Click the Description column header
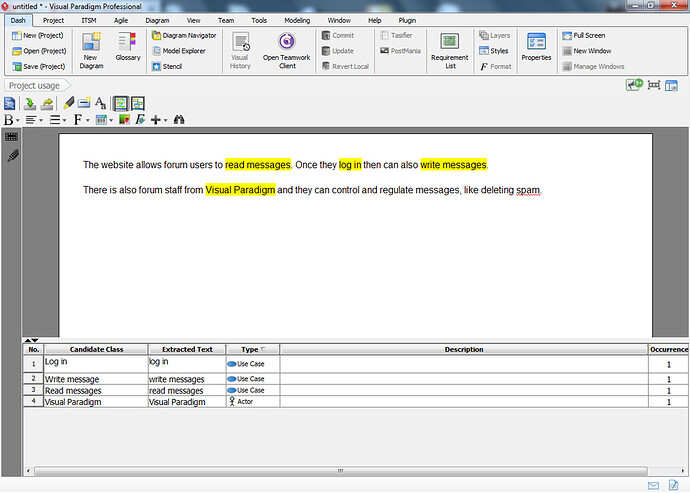This screenshot has height=493, width=690. (464, 349)
